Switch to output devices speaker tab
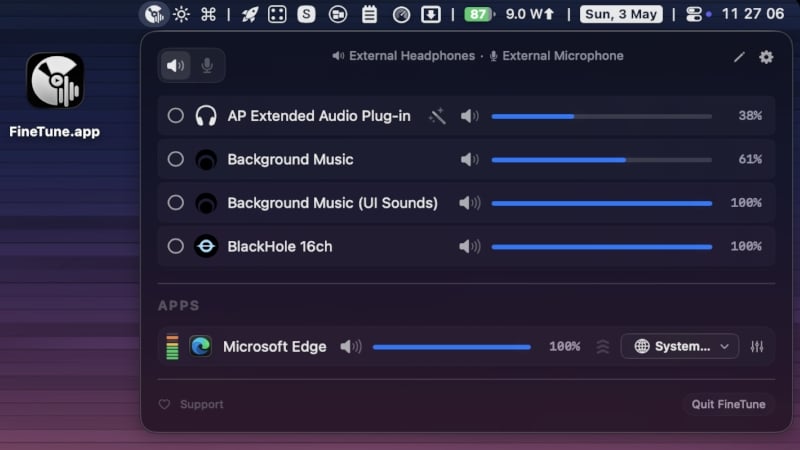This screenshot has width=800, height=450. (176, 65)
